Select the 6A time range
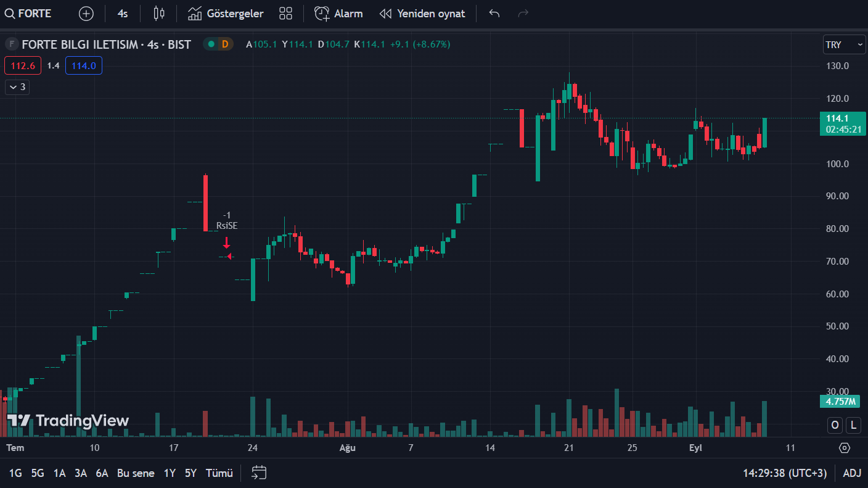868x488 pixels. coord(102,473)
